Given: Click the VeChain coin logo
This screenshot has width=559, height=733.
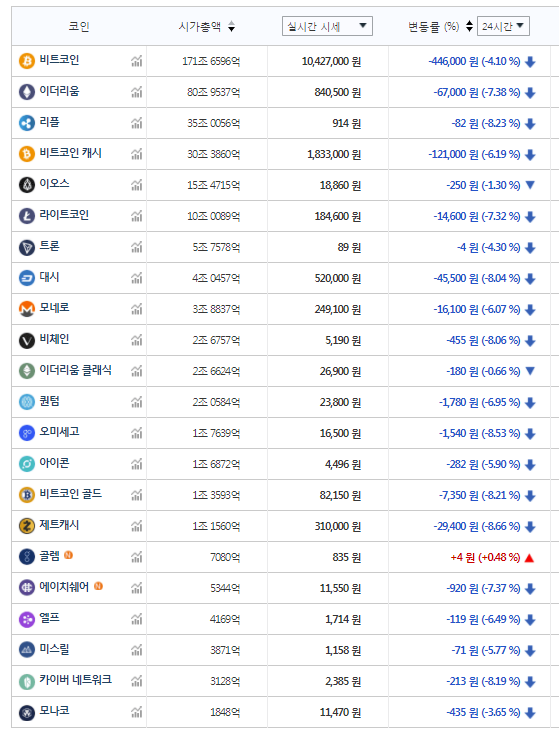Looking at the screenshot, I should click(x=27, y=340).
